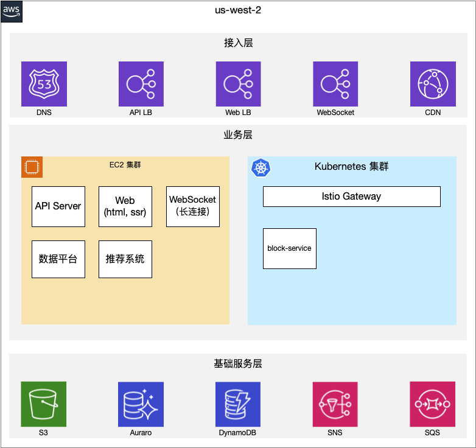
Task: Select the SQS queue icon
Action: 433,404
